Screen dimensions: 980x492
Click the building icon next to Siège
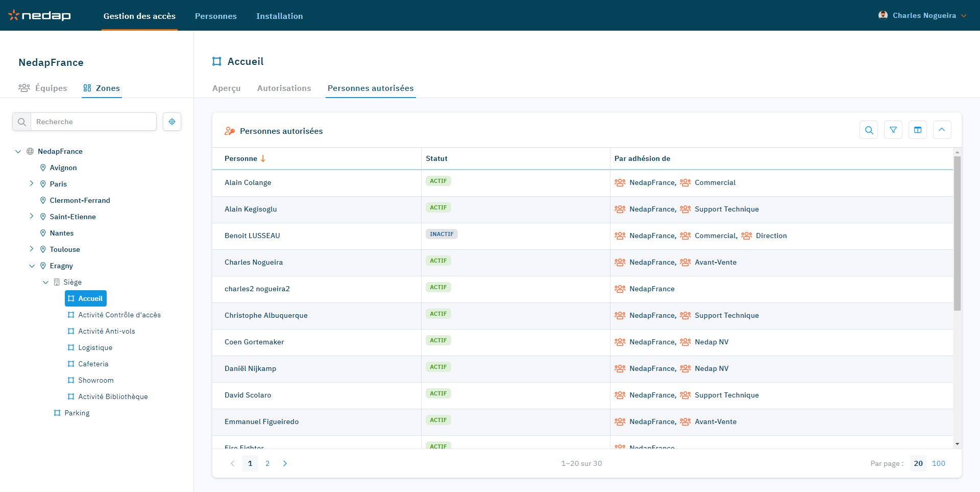57,282
